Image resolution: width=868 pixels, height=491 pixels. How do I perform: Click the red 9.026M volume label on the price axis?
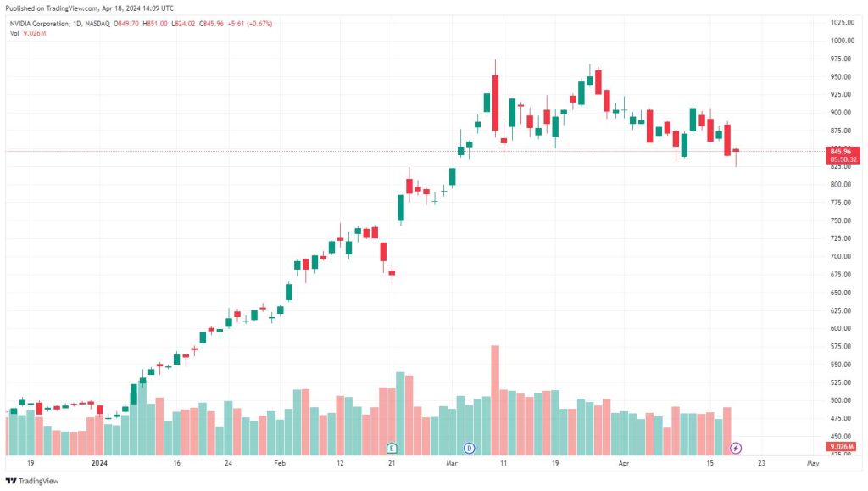click(x=842, y=446)
